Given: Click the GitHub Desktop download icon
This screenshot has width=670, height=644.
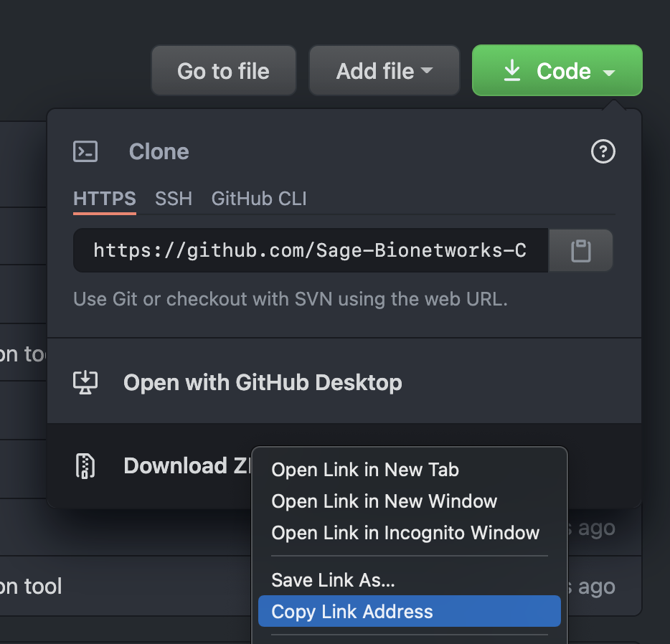Looking at the screenshot, I should tap(85, 382).
